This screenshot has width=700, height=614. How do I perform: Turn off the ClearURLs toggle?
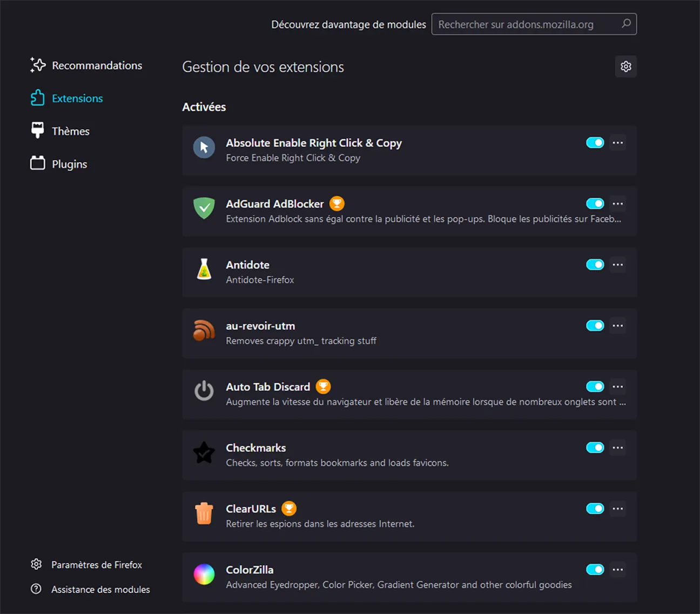pos(595,509)
